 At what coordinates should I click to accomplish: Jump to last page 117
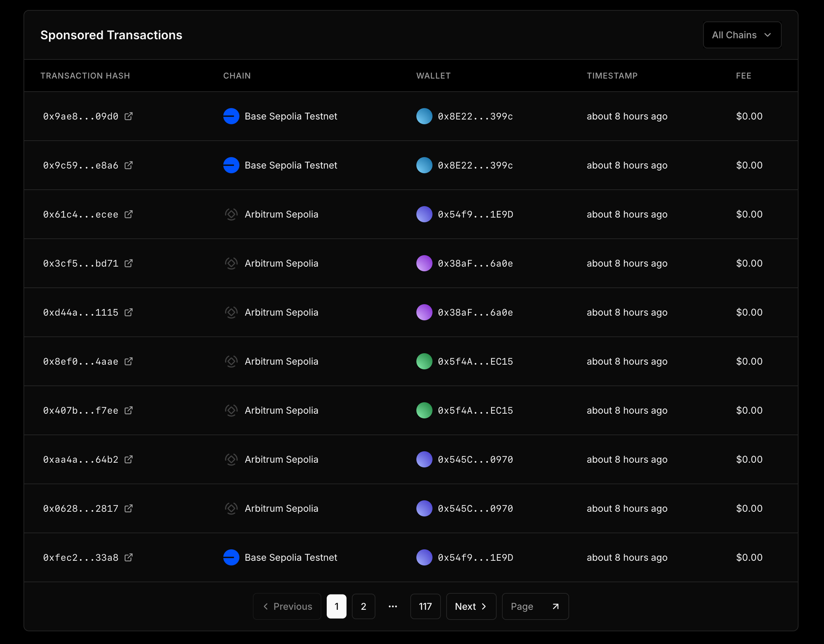pos(425,607)
